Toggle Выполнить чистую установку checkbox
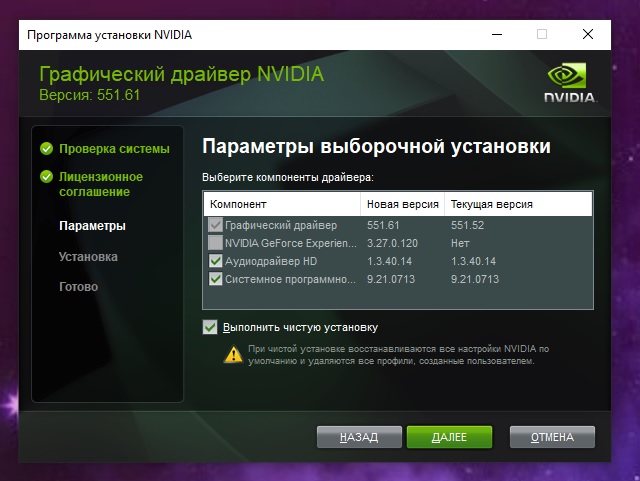This screenshot has height=481, width=640. 210,327
